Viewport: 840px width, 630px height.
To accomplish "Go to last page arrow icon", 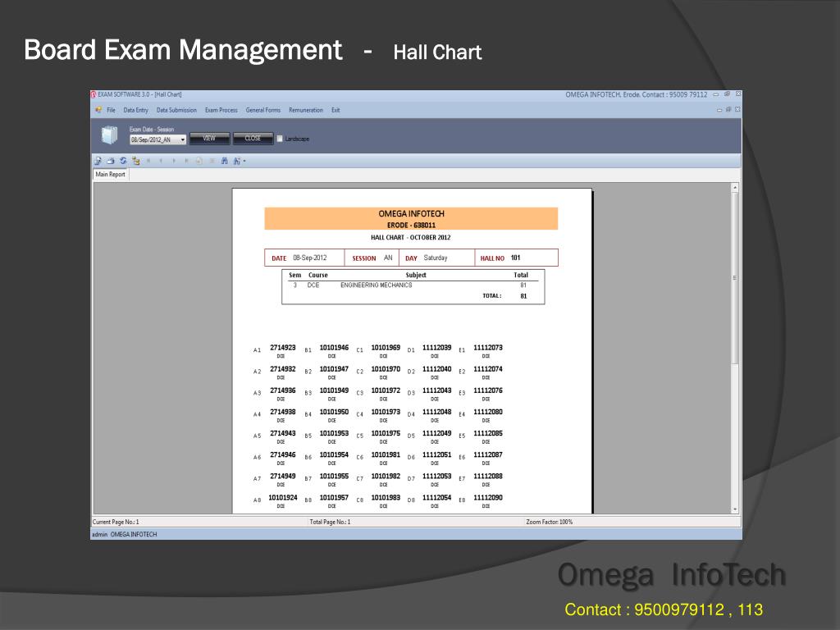I will 186,161.
